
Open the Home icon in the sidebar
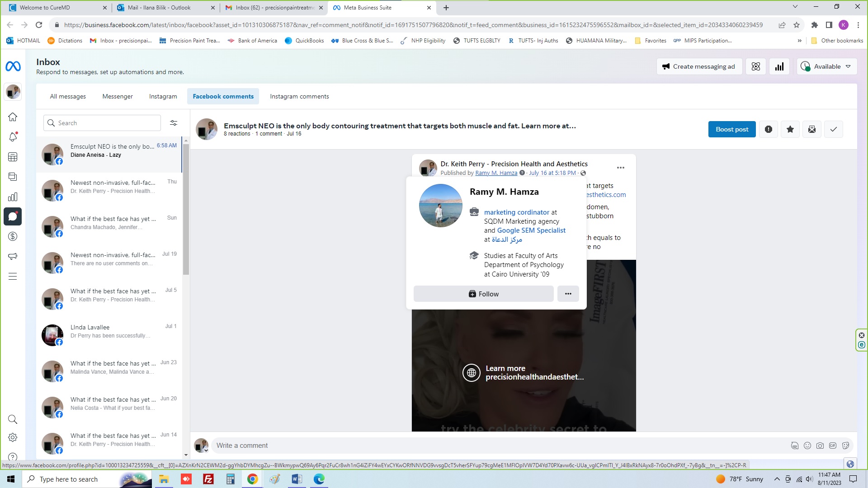pyautogui.click(x=13, y=117)
